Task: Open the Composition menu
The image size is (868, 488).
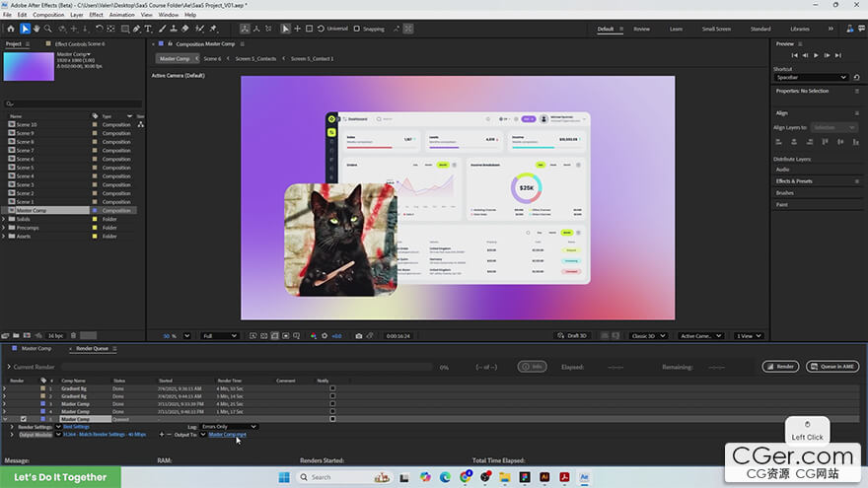Action: [48, 15]
